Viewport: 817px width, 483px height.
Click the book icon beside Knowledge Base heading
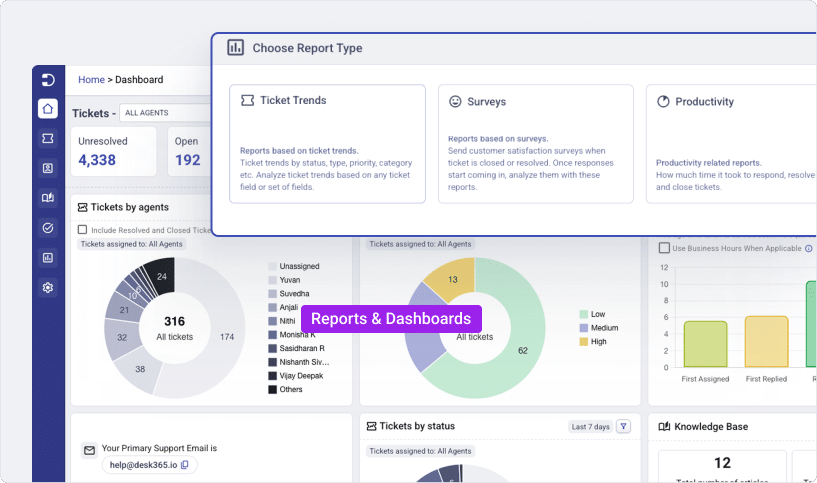click(664, 427)
